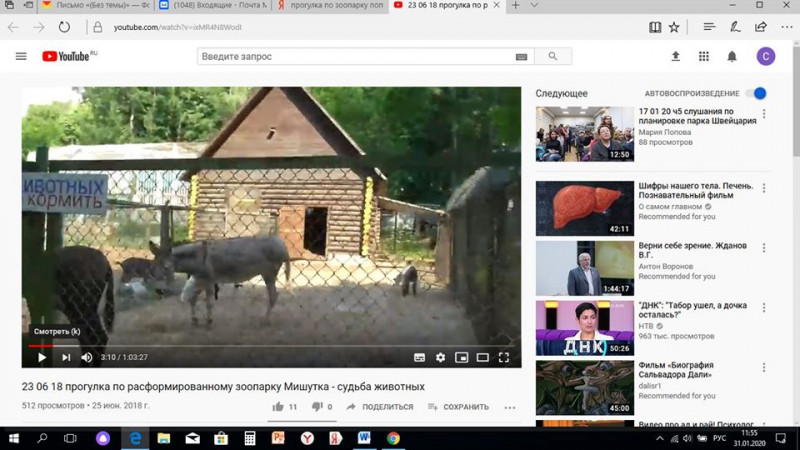Screen dimensions: 800x450
Task: Toggle subtitles on the player
Action: click(x=419, y=358)
